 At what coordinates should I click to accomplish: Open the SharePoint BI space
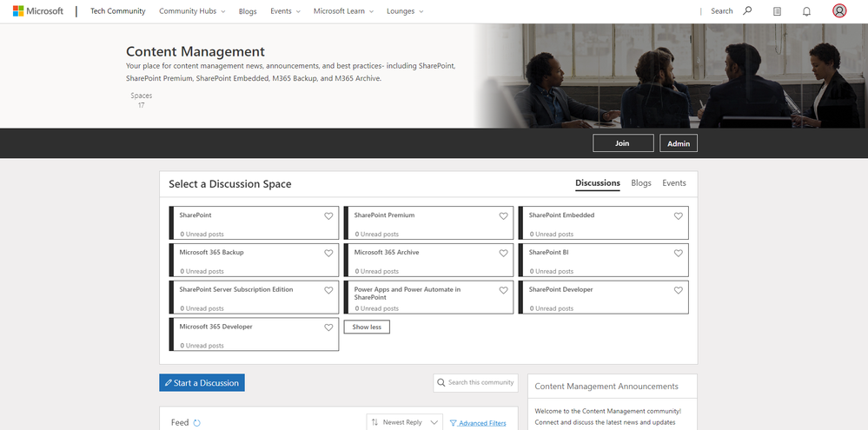click(x=603, y=260)
